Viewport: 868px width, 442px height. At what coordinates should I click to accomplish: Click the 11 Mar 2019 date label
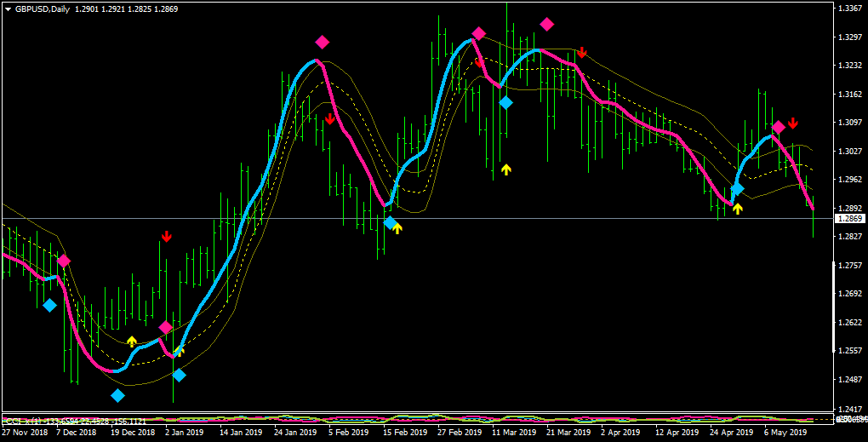pyautogui.click(x=514, y=432)
